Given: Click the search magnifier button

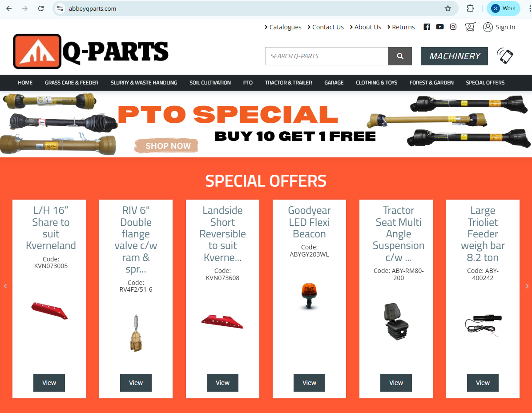Looking at the screenshot, I should click(400, 56).
